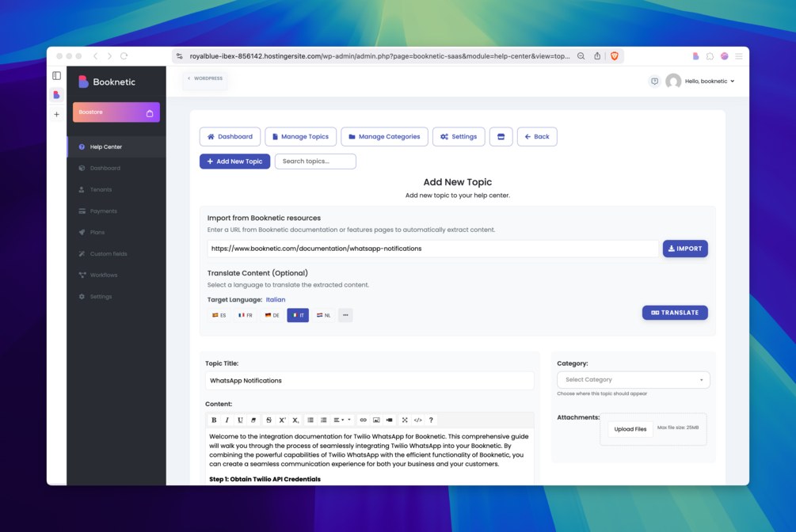Click the Brave shields lion icon
This screenshot has height=532, width=796.
click(615, 56)
